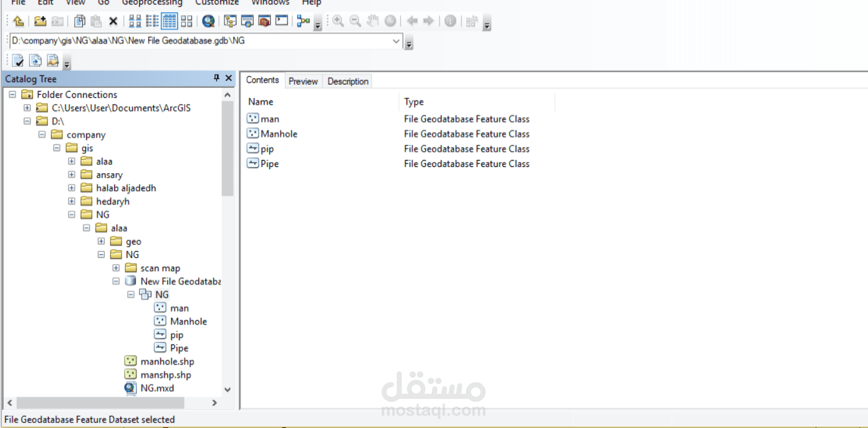Pin the Catalog Tree panel

point(216,78)
